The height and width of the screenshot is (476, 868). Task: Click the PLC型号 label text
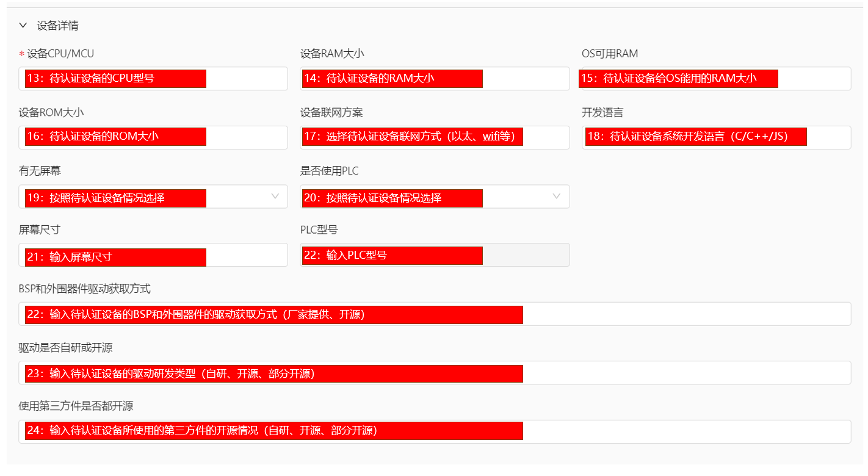click(319, 230)
